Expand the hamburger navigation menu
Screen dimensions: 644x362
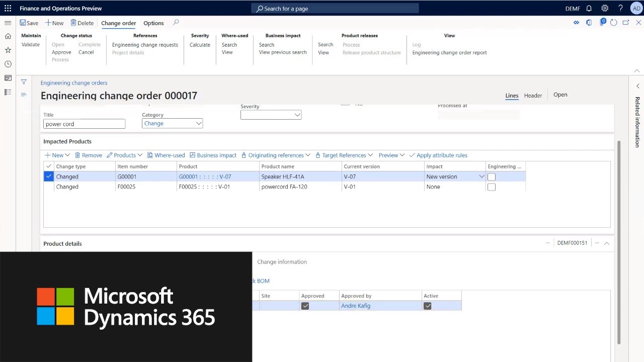pyautogui.click(x=8, y=23)
